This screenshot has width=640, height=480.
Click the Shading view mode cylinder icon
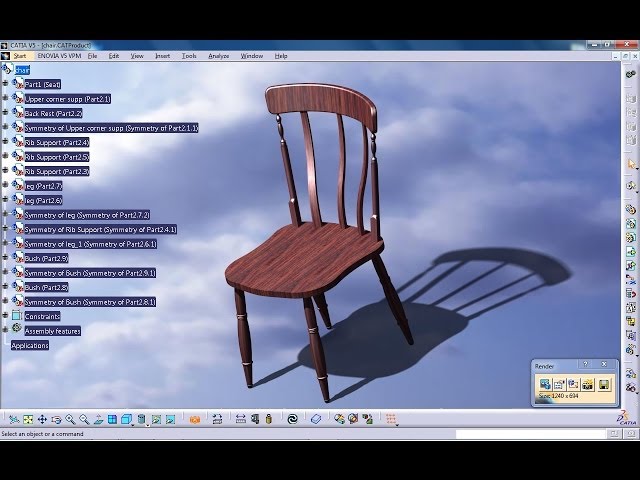(141, 419)
